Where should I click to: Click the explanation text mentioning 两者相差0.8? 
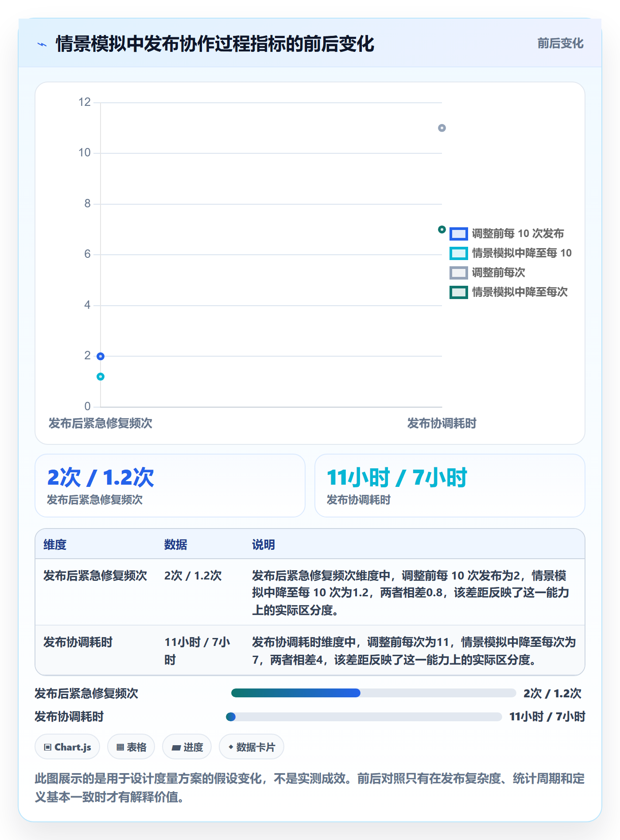click(x=411, y=593)
